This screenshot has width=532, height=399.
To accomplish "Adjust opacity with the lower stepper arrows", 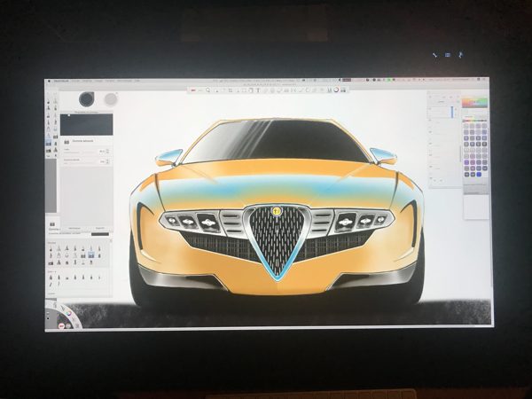I will pyautogui.click(x=108, y=162).
